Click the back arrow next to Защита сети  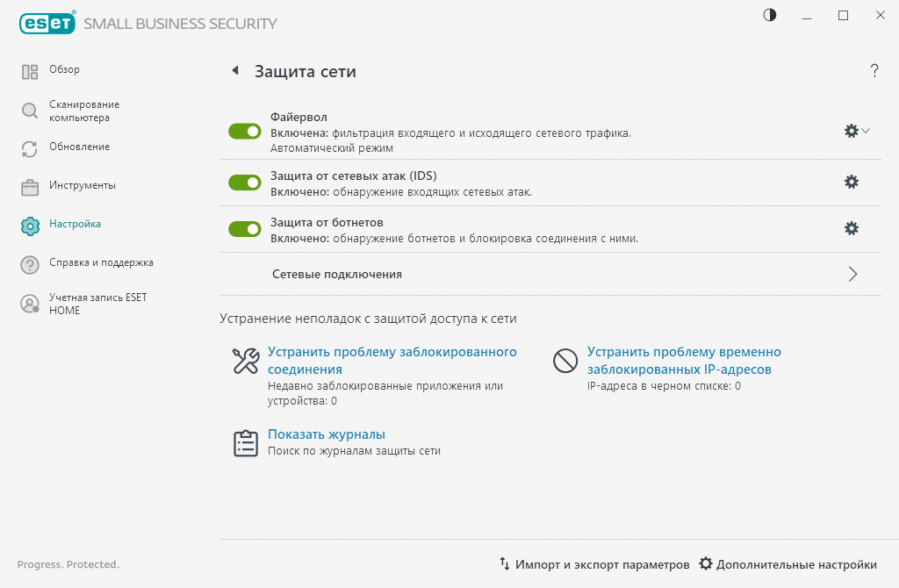(234, 72)
